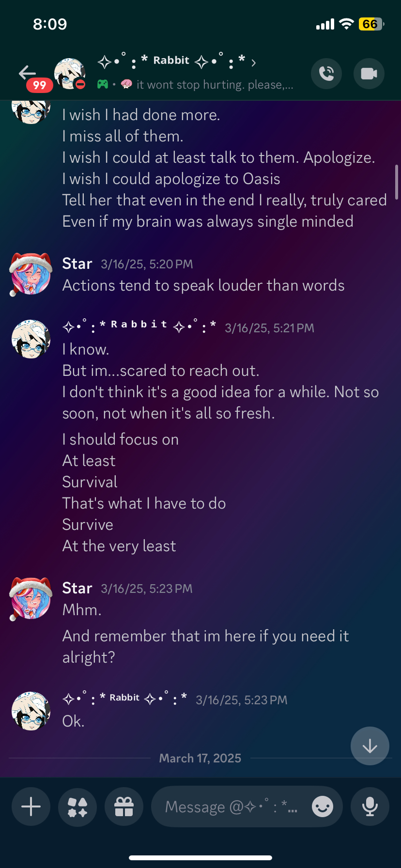The height and width of the screenshot is (868, 401).
Task: Open the plus attachment menu
Action: point(31,807)
